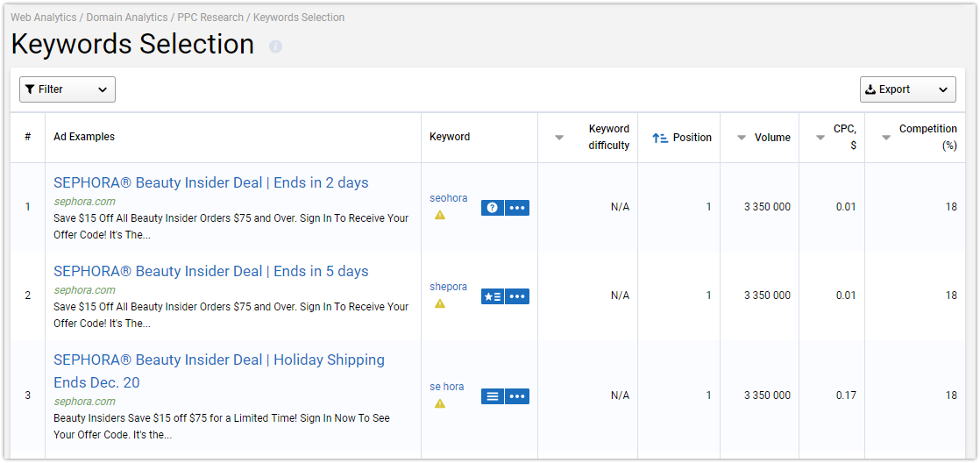The image size is (980, 463).
Task: Sort by Keyword difficulty column arrow
Action: tap(559, 138)
